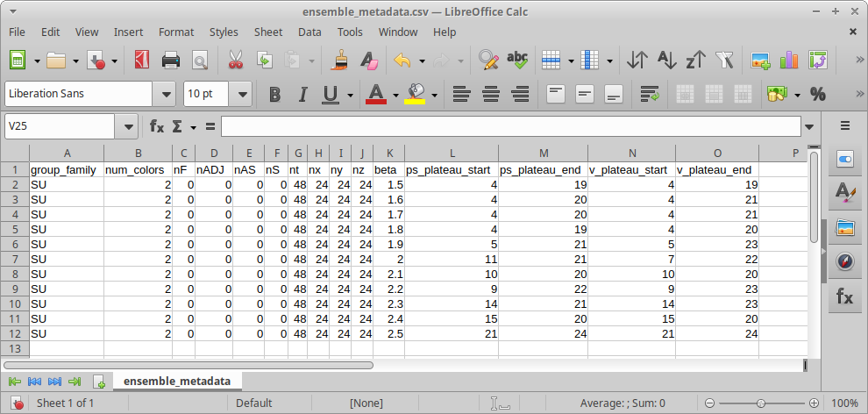Insert rows with the Row icon
The height and width of the screenshot is (414, 868).
551,60
